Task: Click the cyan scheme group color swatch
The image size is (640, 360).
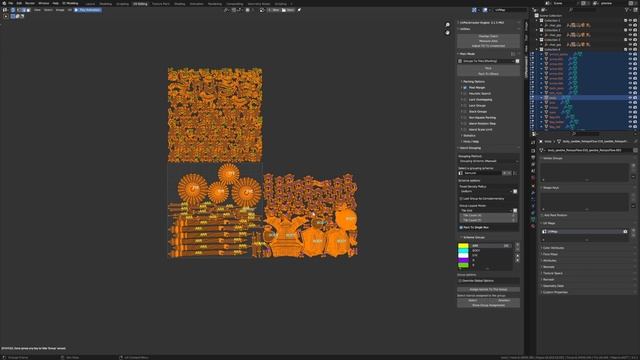Action: tap(463, 250)
